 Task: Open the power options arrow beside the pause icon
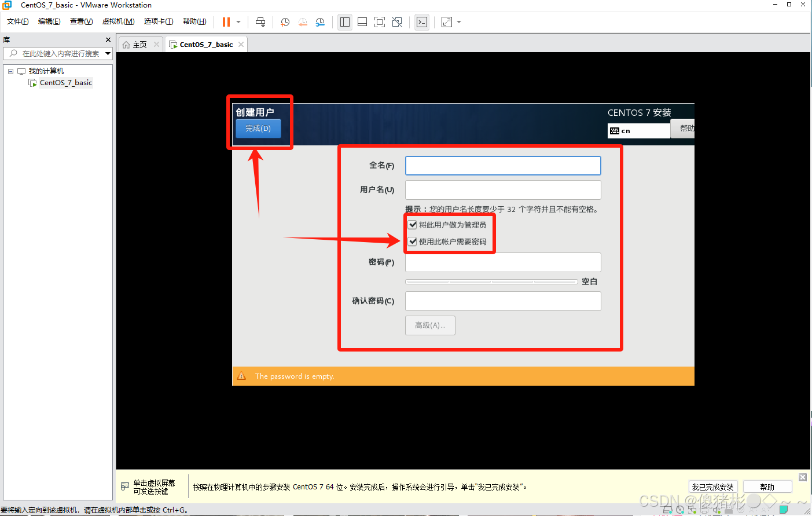point(238,22)
